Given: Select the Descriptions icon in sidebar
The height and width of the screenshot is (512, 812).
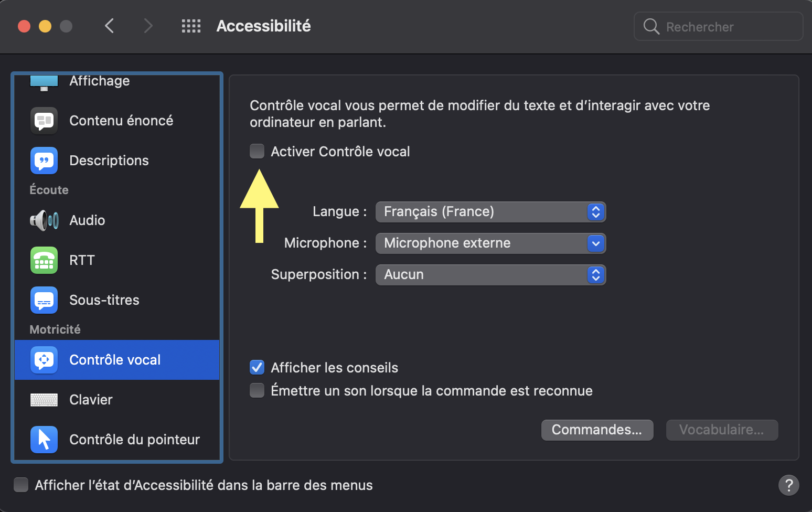Looking at the screenshot, I should pyautogui.click(x=44, y=161).
